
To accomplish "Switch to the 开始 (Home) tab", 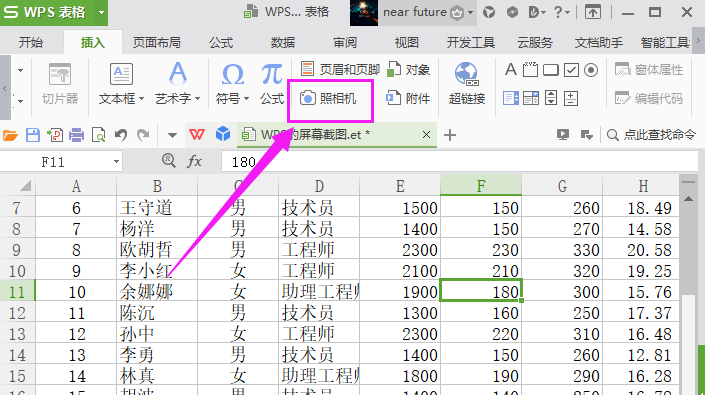I will tap(31, 42).
